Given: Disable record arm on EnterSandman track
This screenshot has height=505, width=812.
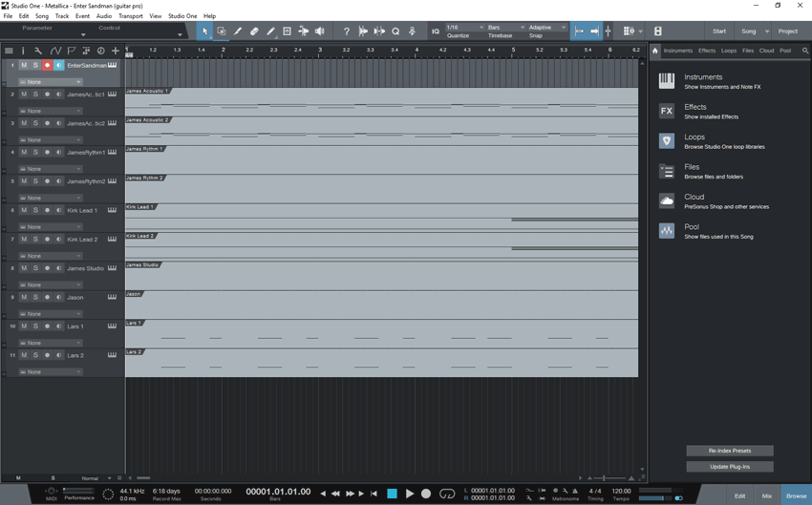Looking at the screenshot, I should pos(47,65).
